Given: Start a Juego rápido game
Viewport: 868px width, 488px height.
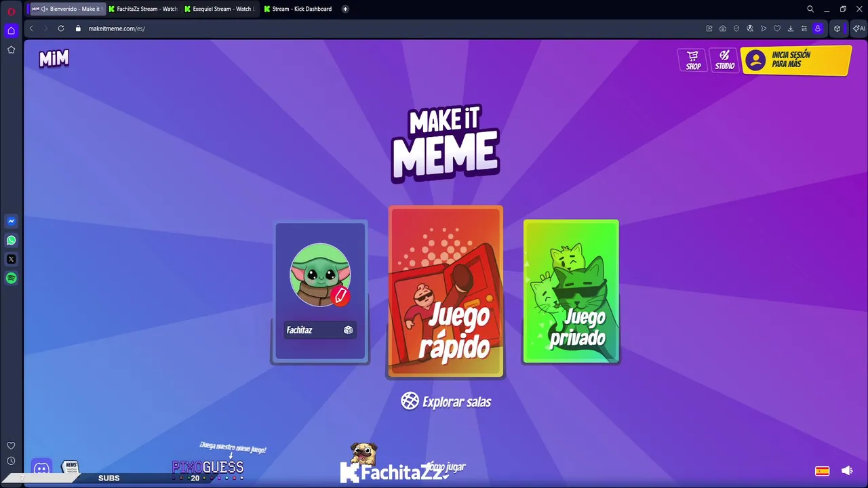Looking at the screenshot, I should click(x=446, y=291).
